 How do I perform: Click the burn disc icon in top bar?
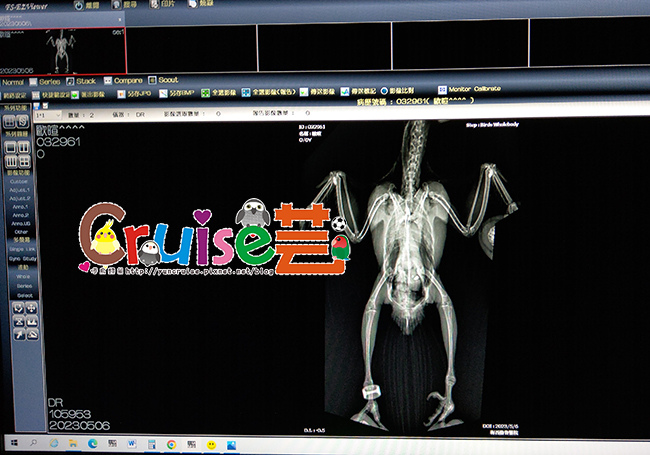pos(192,4)
